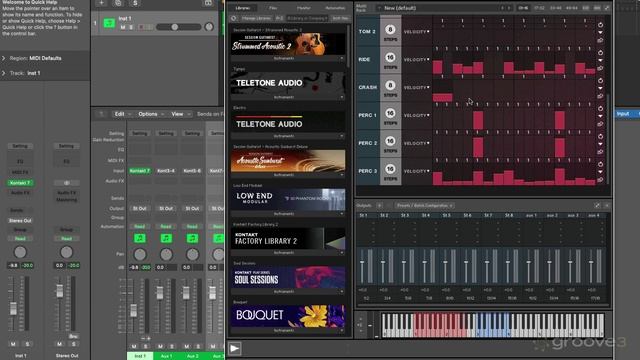Switch to the Files tab in Kontakt browser
Viewport: 640px width, 360px height.
coord(273,8)
